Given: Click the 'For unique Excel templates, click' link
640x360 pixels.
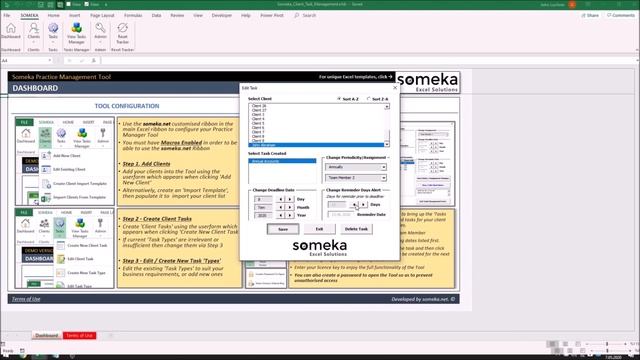Looking at the screenshot, I should (355, 77).
